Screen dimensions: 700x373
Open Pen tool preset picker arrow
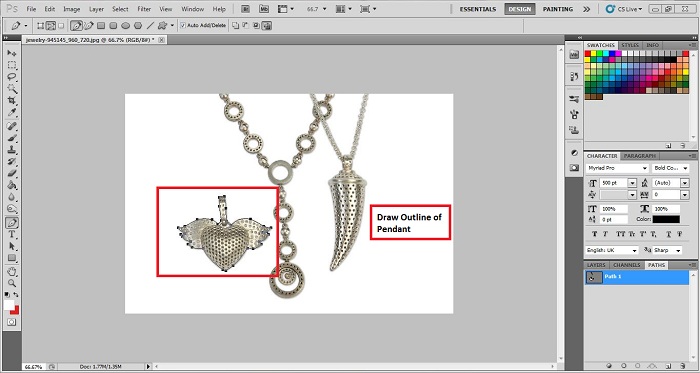[x=26, y=26]
